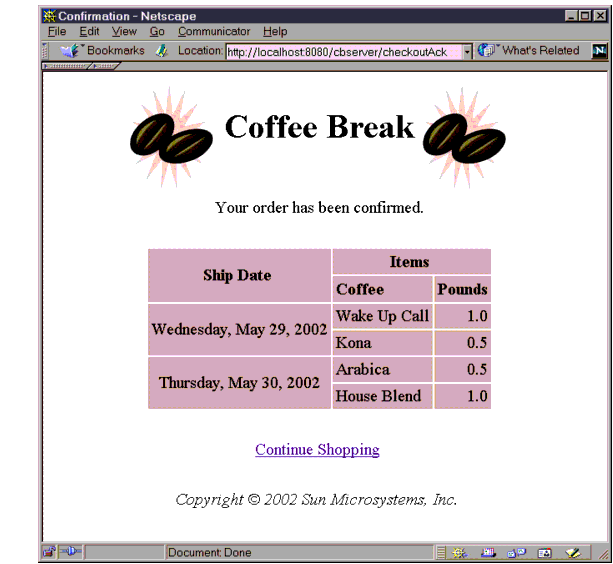613x564 pixels.
Task: Open the View menu
Action: [124, 31]
